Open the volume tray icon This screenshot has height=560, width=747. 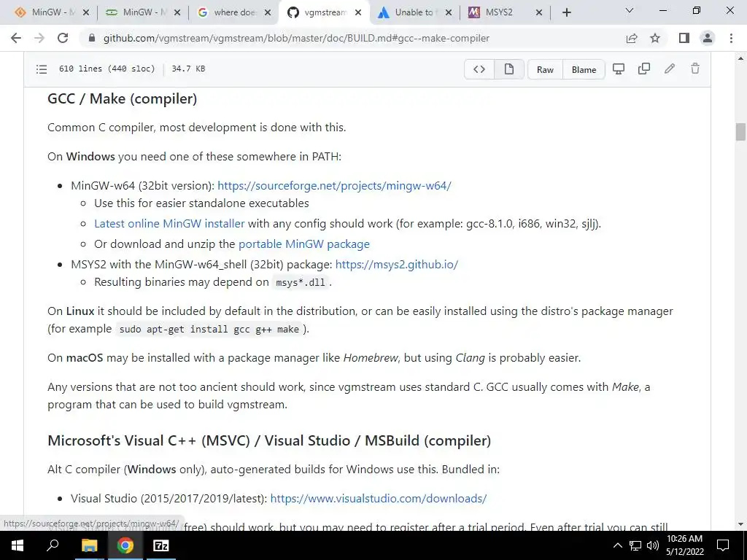(653, 545)
